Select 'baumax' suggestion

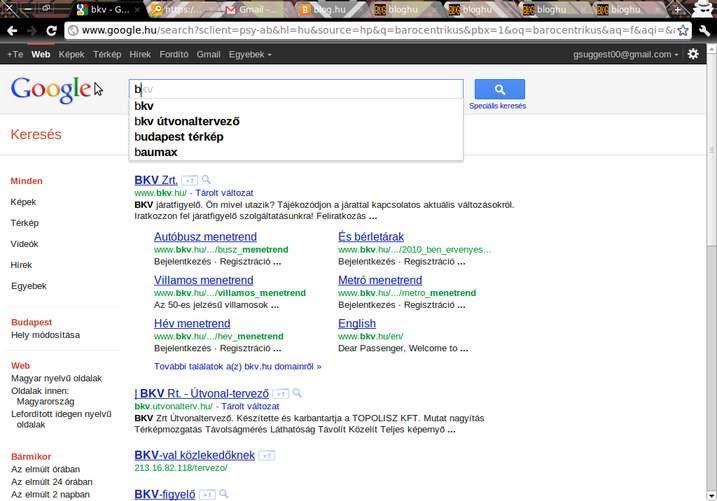pos(296,153)
